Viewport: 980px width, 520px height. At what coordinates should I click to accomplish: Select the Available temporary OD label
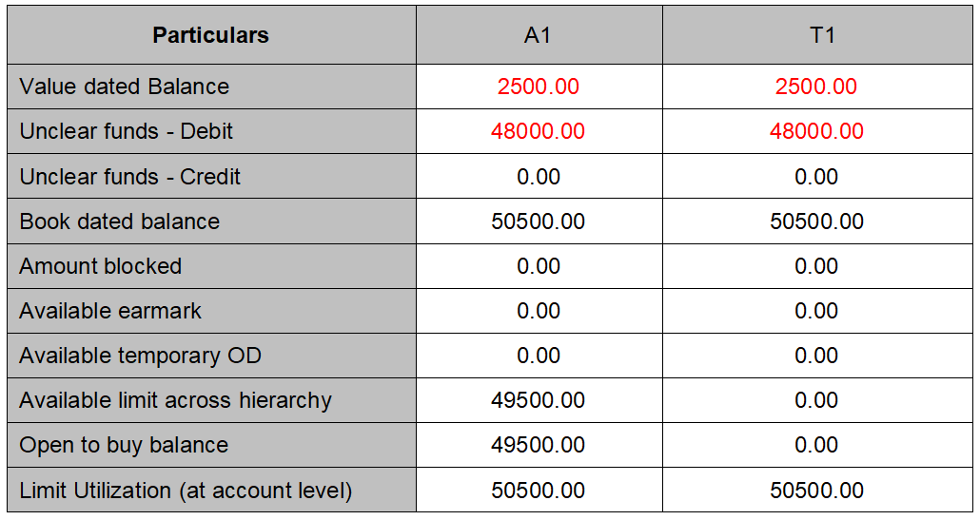point(140,356)
